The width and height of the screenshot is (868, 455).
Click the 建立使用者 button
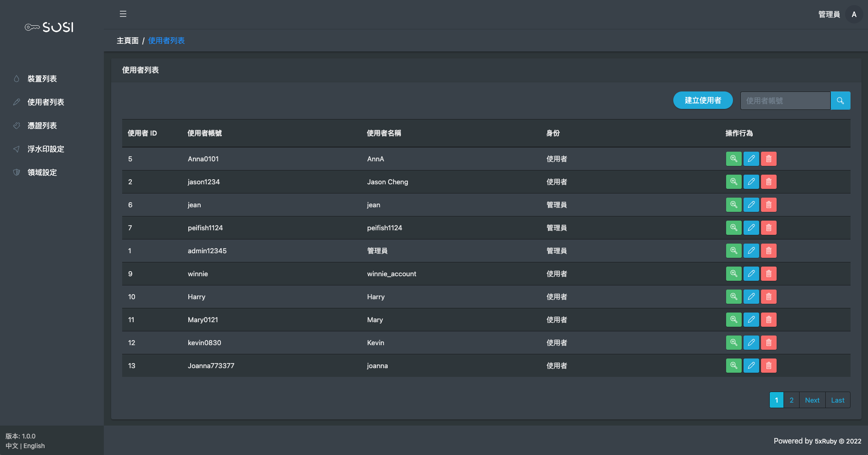point(703,101)
